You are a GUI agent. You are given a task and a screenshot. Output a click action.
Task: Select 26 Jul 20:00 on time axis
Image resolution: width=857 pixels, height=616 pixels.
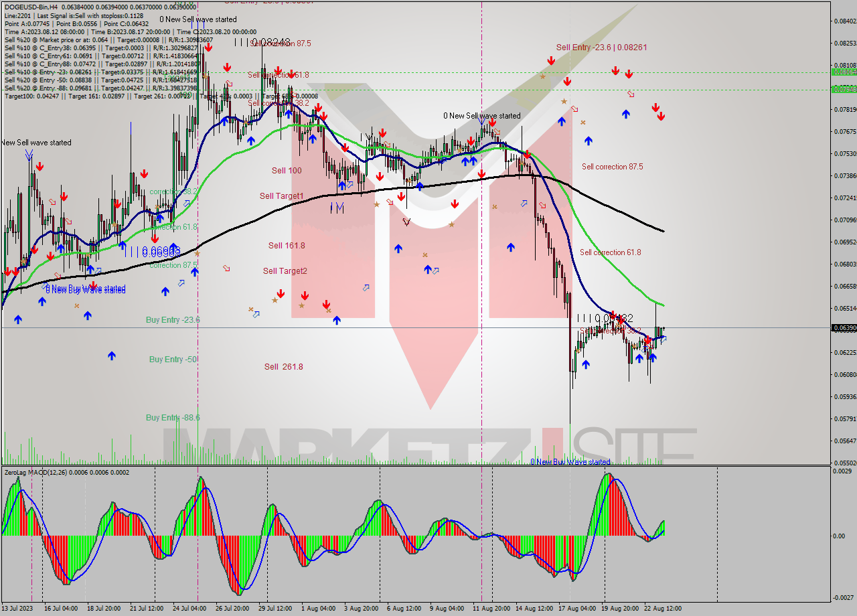[232, 609]
